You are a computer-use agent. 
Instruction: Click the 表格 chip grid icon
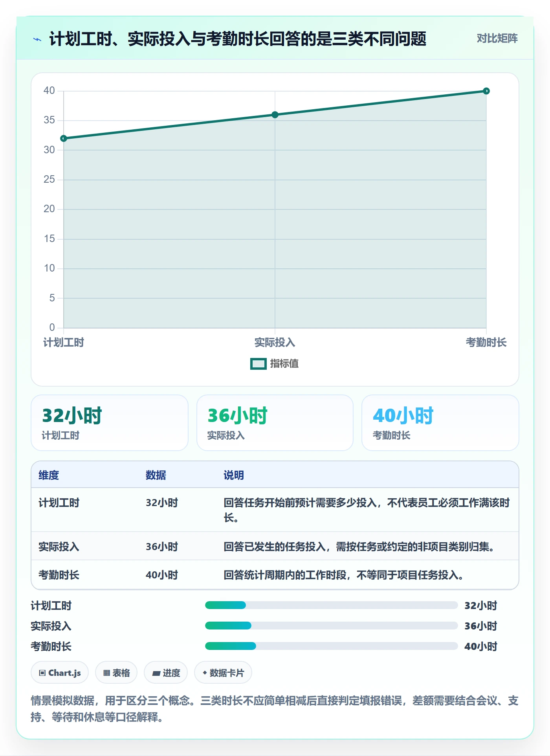pos(106,673)
